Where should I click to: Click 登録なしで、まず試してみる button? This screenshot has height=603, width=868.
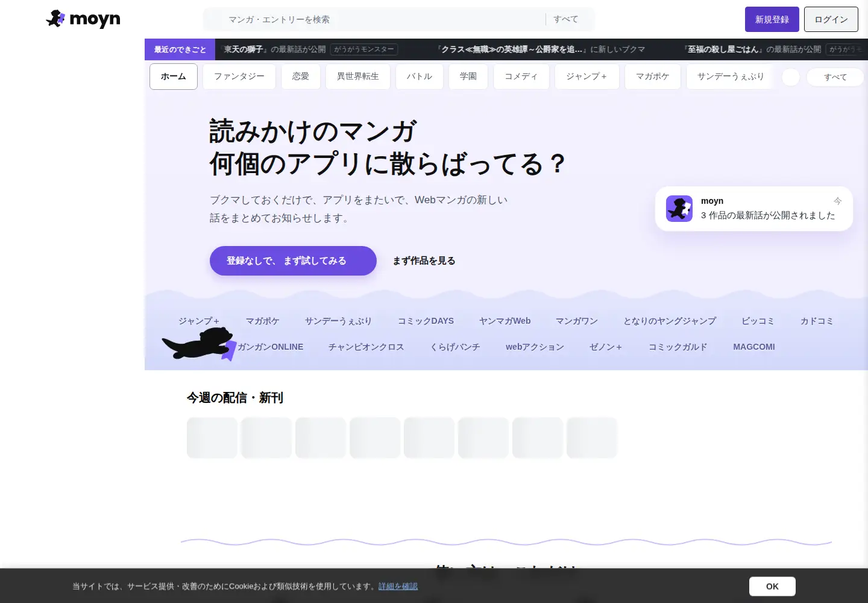293,260
